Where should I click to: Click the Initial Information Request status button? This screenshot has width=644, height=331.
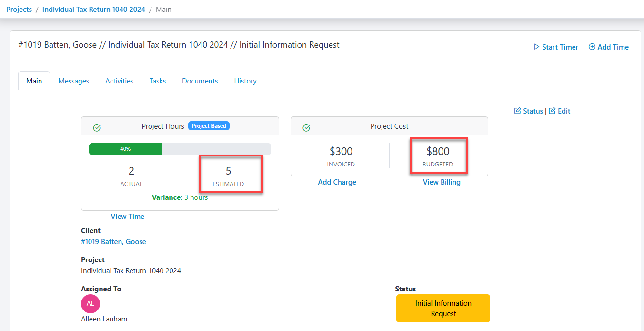tap(443, 309)
